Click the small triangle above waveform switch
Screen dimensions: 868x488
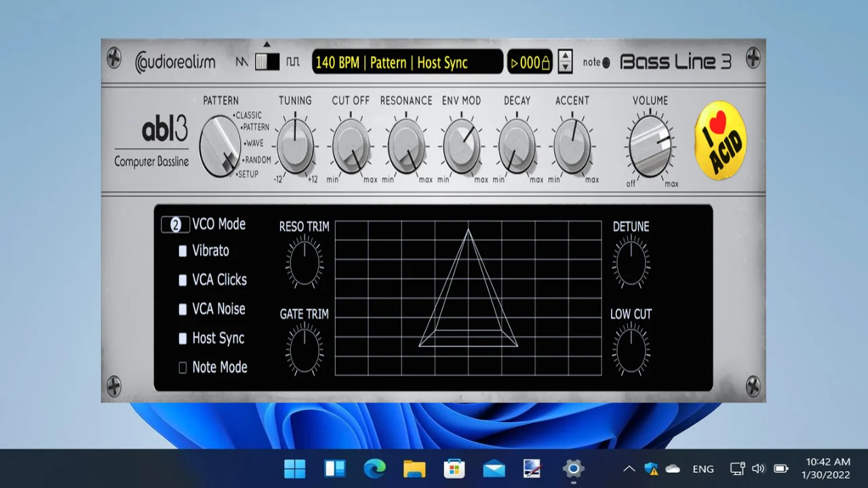tap(267, 45)
